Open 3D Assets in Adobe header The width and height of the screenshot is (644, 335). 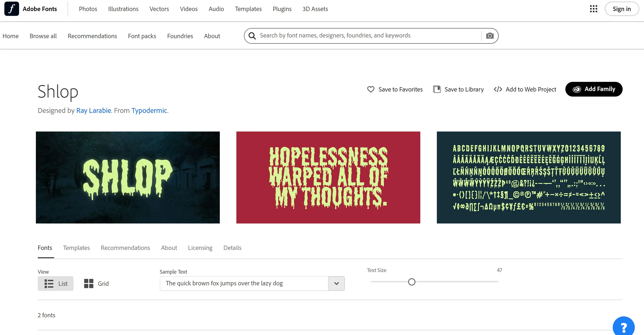[315, 9]
